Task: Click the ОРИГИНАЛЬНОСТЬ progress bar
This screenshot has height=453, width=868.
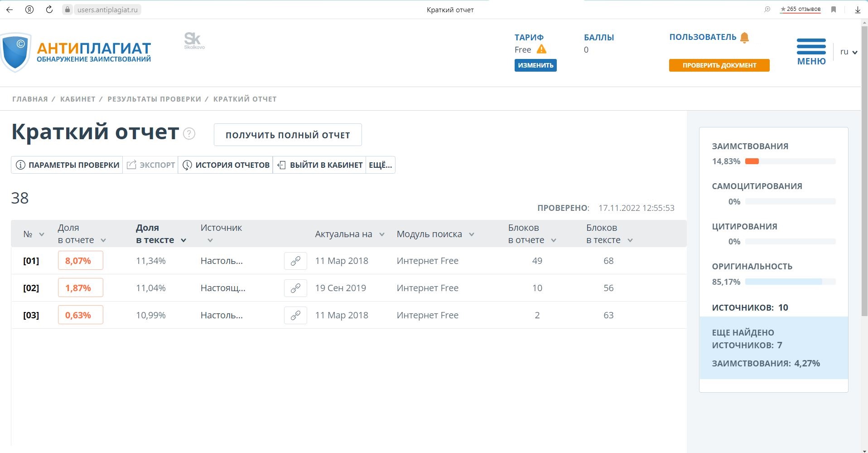Action: pyautogui.click(x=790, y=282)
